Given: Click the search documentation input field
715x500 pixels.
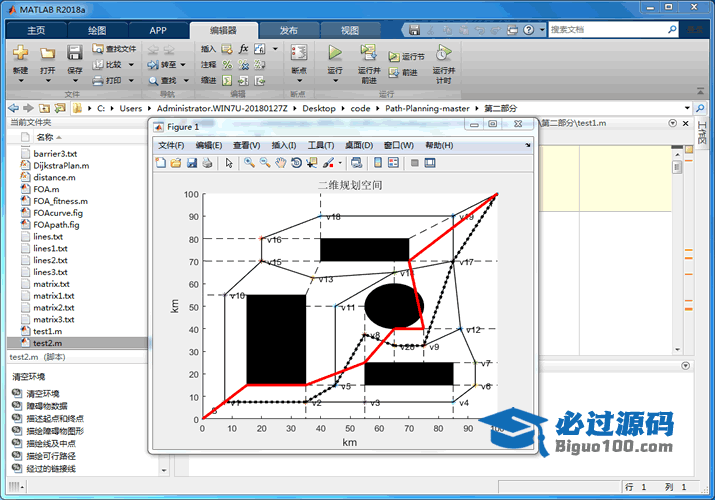Looking at the screenshot, I should [x=607, y=30].
